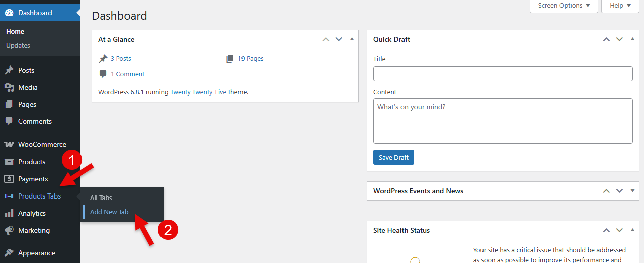This screenshot has height=263, width=644.
Task: Open the Home submenu item
Action: [x=15, y=31]
